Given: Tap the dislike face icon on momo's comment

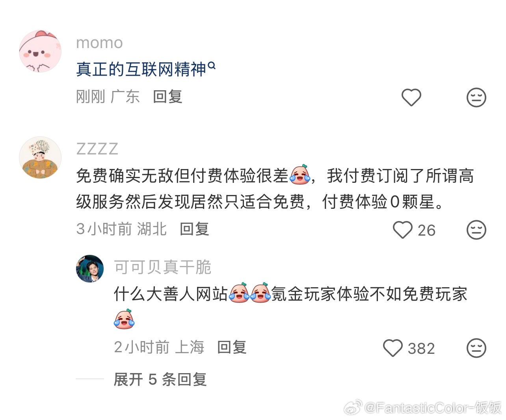Looking at the screenshot, I should tap(476, 97).
